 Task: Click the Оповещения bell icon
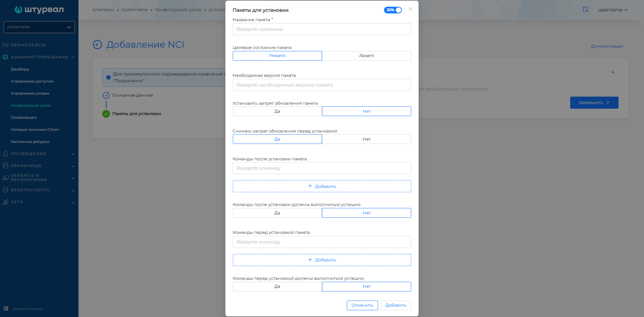pyautogui.click(x=5, y=154)
